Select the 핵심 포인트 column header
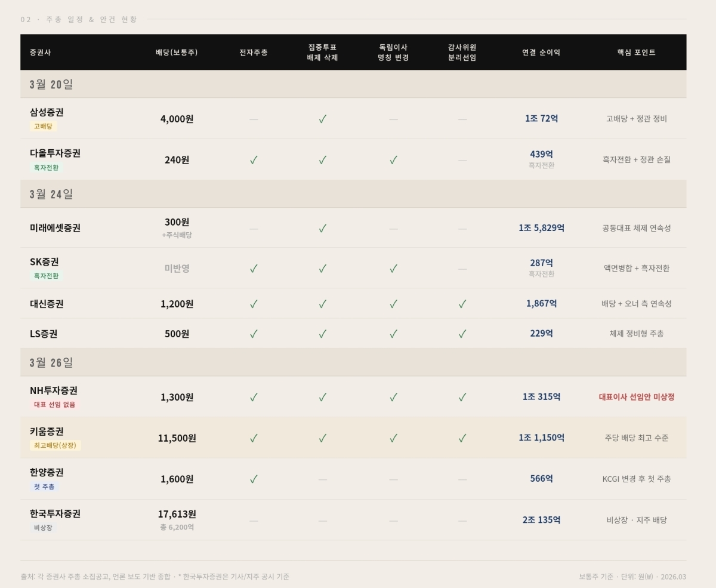The height and width of the screenshot is (588, 716). [x=637, y=53]
